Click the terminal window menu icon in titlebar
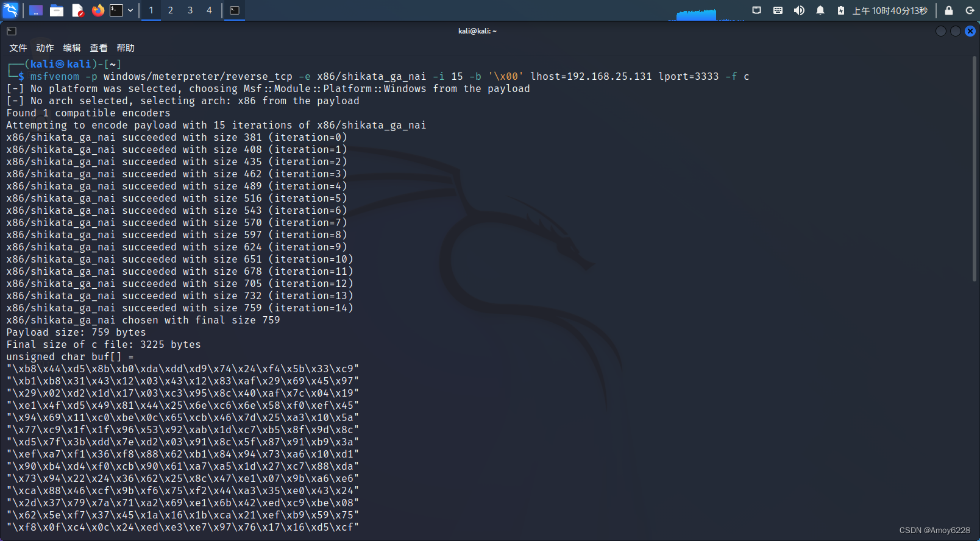The width and height of the screenshot is (980, 541). point(12,31)
